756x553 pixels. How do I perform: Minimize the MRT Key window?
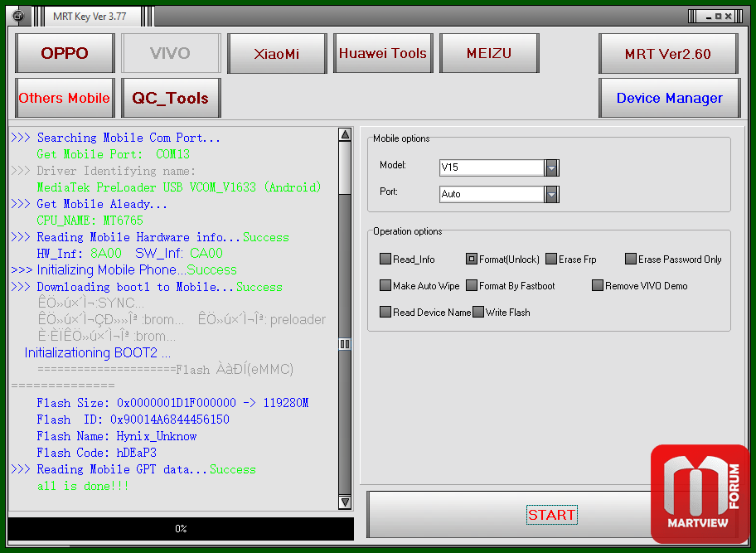[x=709, y=17]
